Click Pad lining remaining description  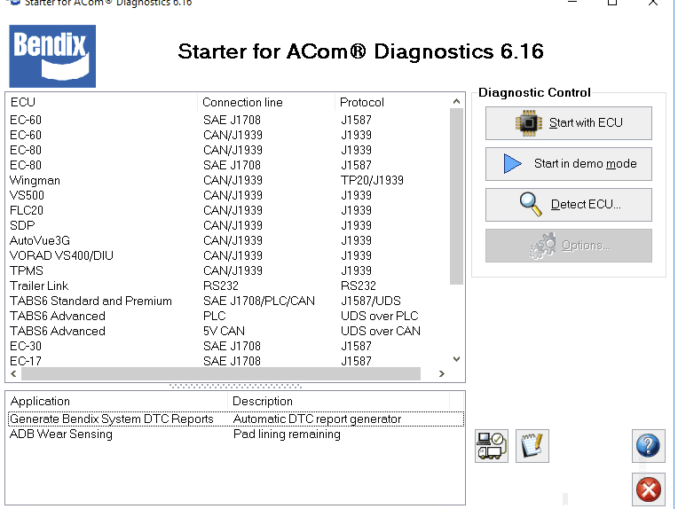coord(287,434)
